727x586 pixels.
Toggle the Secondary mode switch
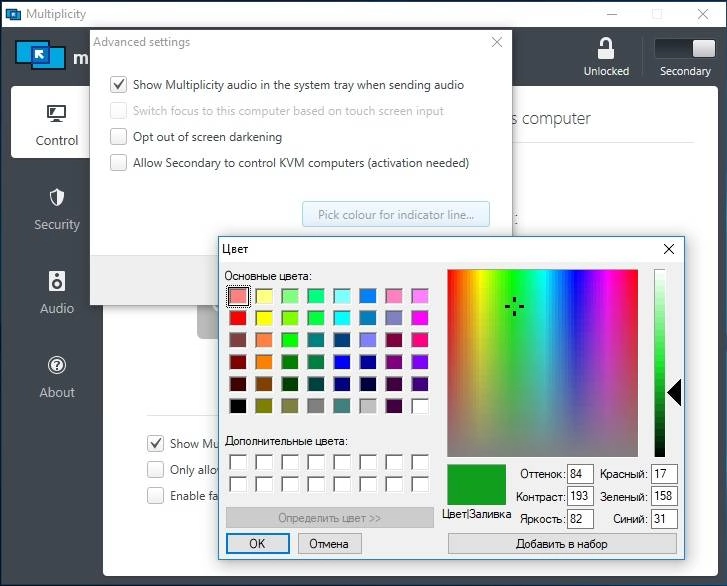pyautogui.click(x=685, y=49)
